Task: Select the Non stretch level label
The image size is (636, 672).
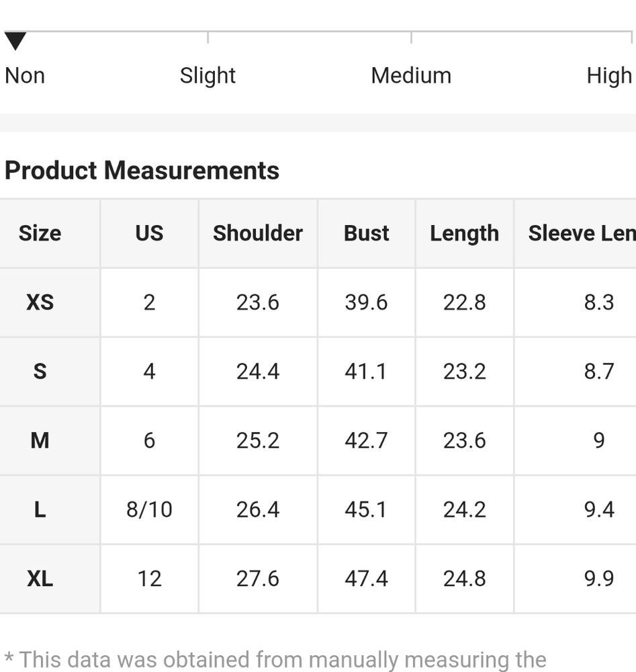Action: 25,76
